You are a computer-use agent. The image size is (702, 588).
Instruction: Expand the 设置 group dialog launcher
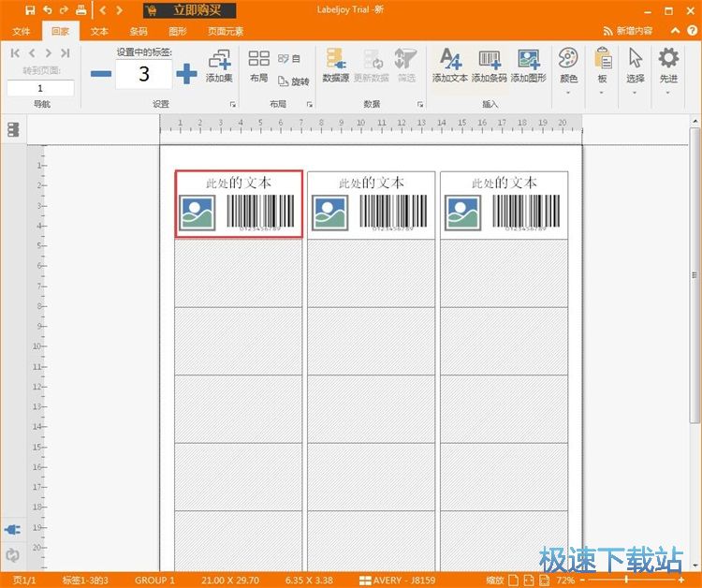click(x=233, y=104)
